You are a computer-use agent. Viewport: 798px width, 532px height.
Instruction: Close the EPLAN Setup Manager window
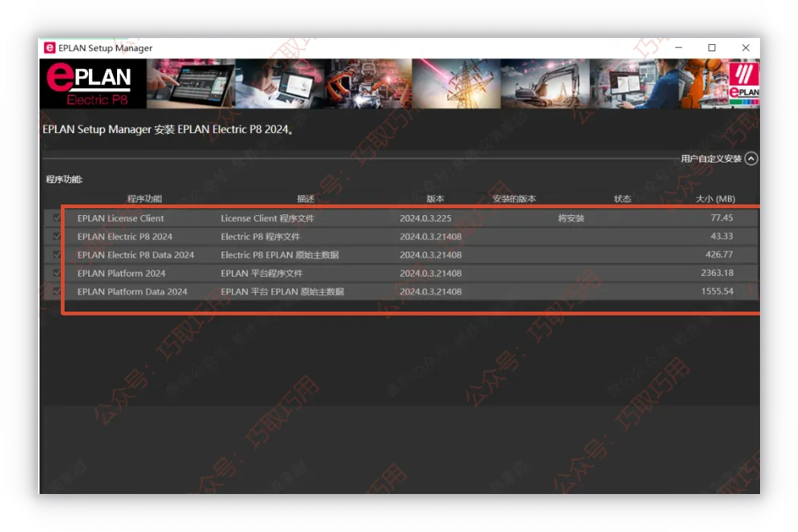[746, 47]
